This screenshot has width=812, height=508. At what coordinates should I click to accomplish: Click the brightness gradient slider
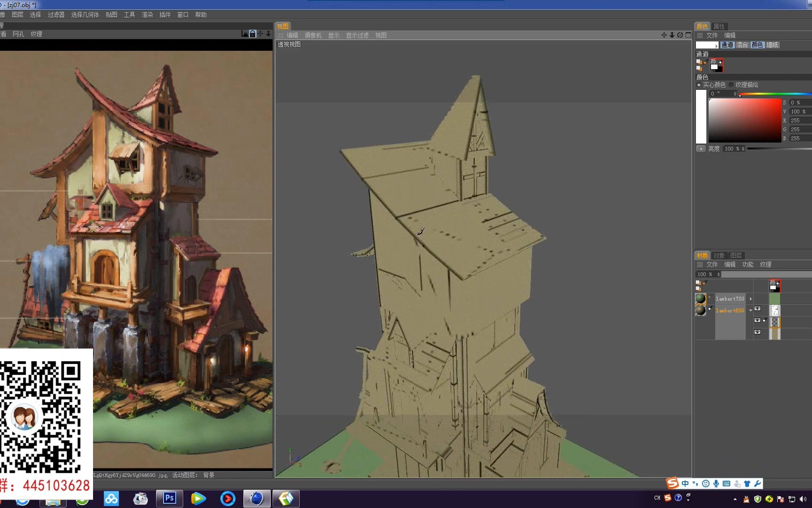click(780, 149)
